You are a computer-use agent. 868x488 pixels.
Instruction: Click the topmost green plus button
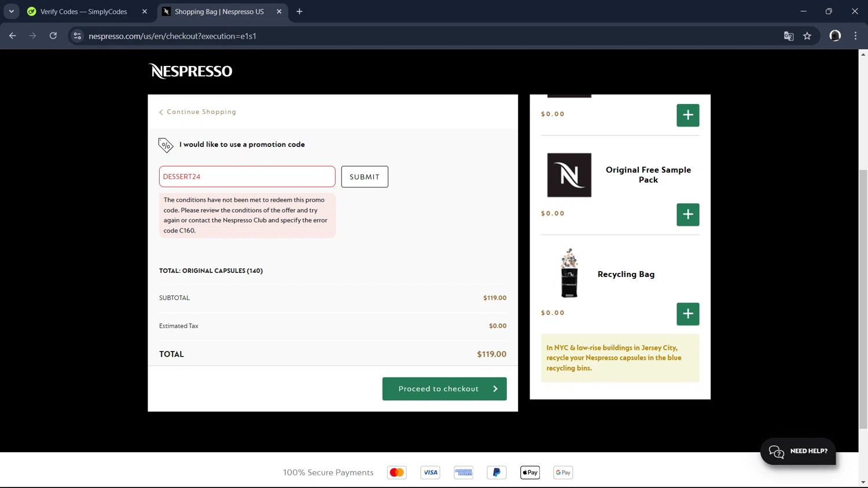pyautogui.click(x=687, y=115)
